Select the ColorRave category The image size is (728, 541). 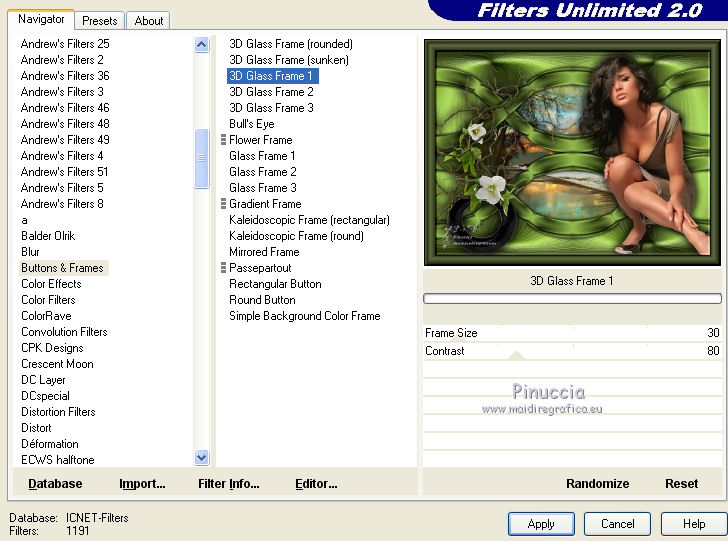pyautogui.click(x=46, y=316)
